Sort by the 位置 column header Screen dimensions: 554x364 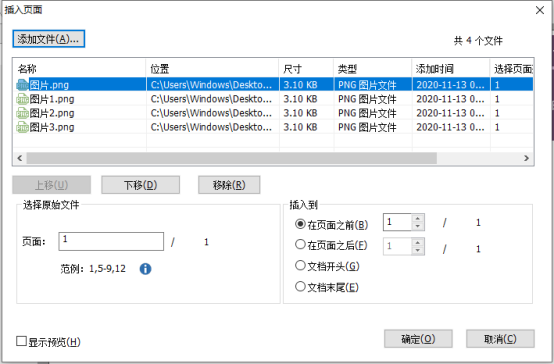[x=212, y=69]
